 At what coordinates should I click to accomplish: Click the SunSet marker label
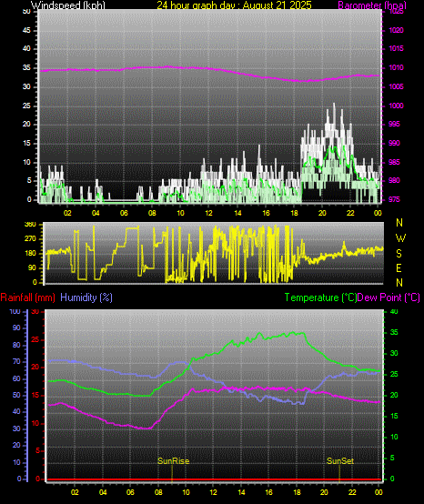tap(340, 461)
